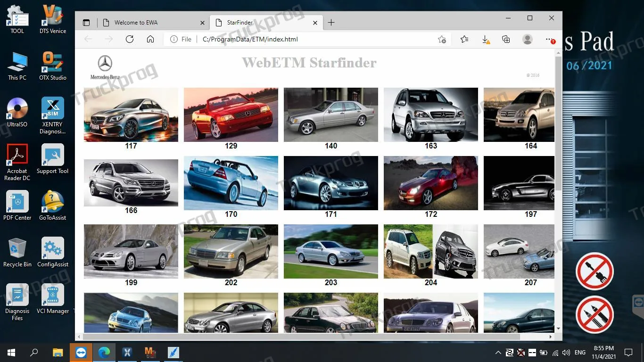The width and height of the screenshot is (644, 362).
Task: Launch OTX Studio from the desktop
Action: pyautogui.click(x=52, y=66)
